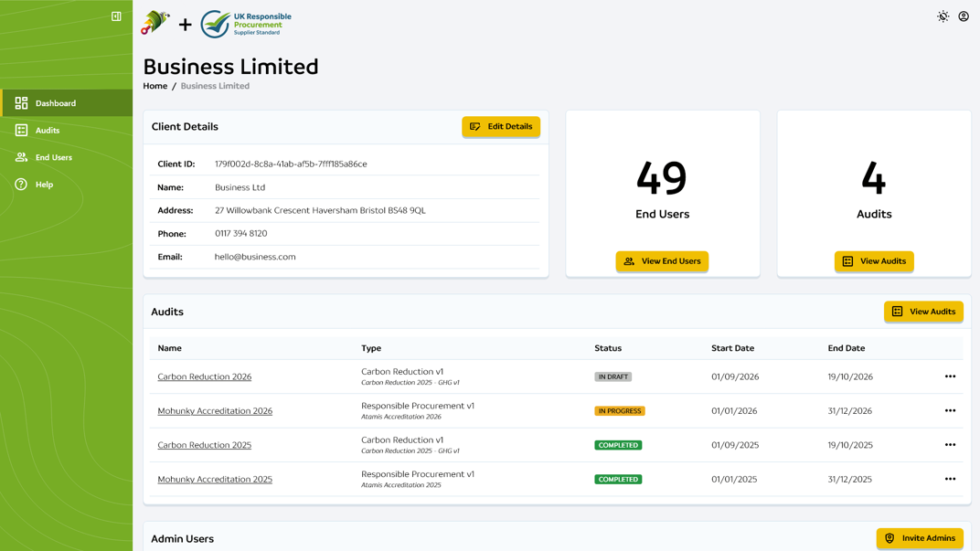This screenshot has height=551, width=980.
Task: Open the Carbon Reduction 2026 audit link
Action: tap(204, 376)
